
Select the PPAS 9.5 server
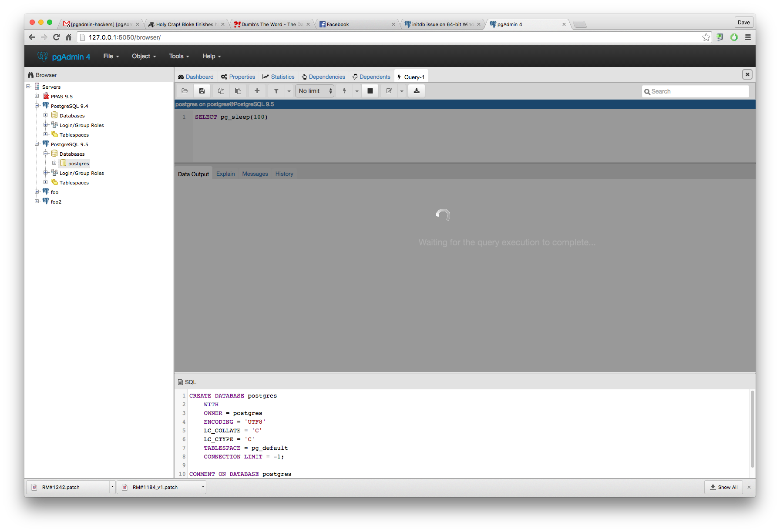pos(61,97)
